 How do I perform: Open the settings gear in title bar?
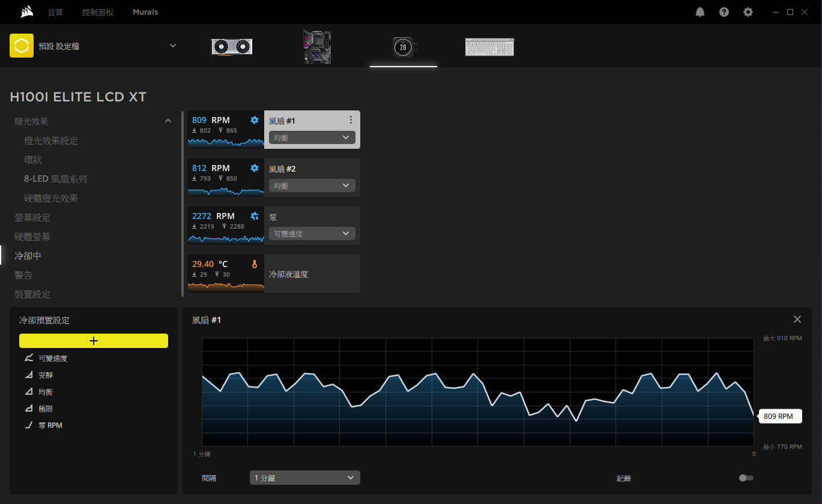[x=748, y=12]
